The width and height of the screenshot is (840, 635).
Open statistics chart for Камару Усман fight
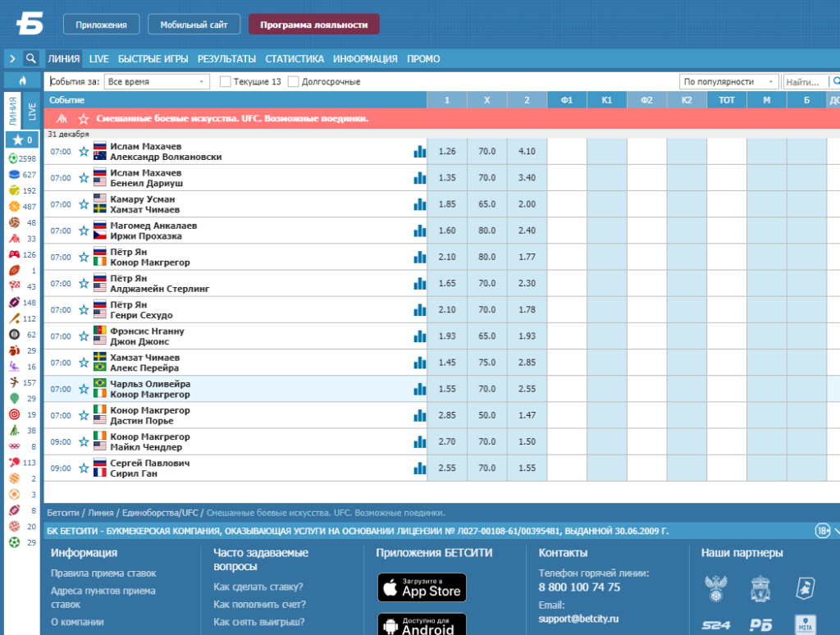(x=419, y=204)
